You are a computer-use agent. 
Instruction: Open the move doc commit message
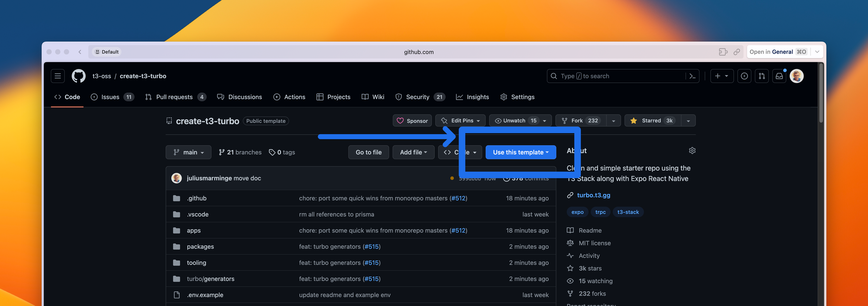pos(247,178)
